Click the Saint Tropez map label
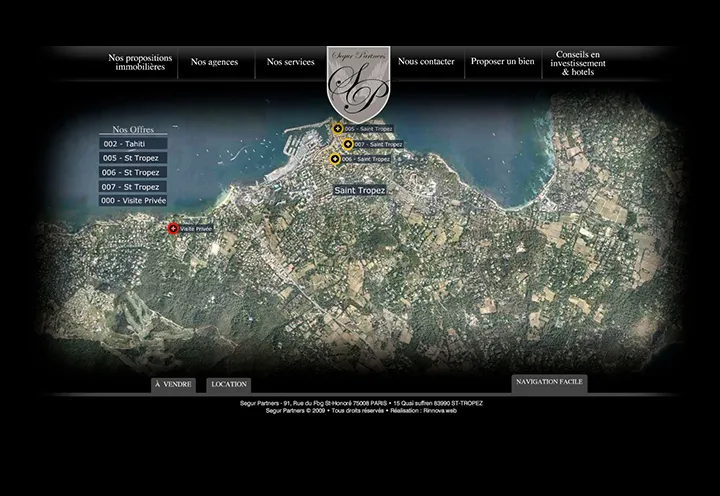This screenshot has width=720, height=496. (x=360, y=190)
